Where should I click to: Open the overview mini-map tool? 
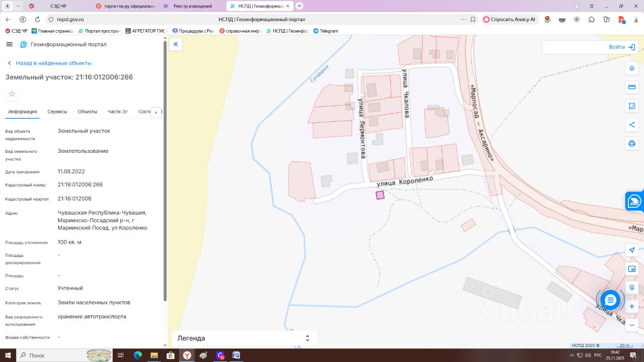click(632, 269)
